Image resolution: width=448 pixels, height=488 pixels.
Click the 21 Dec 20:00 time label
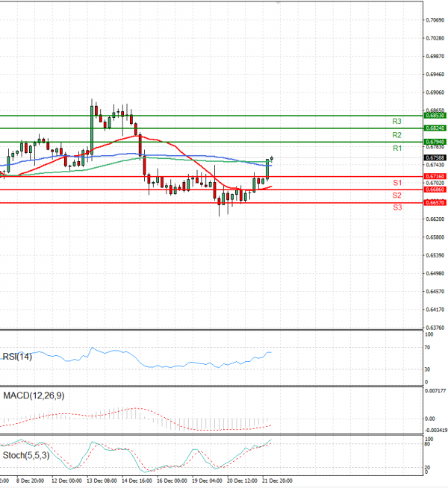coord(277,481)
